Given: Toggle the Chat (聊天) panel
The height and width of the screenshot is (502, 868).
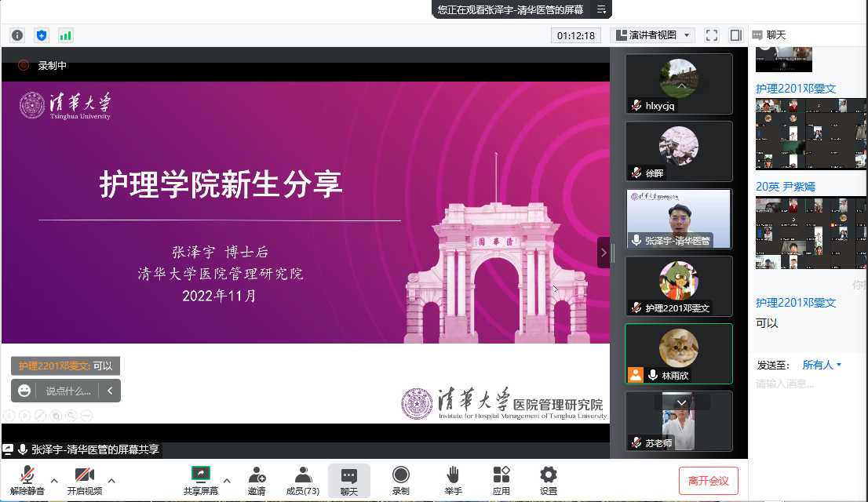Looking at the screenshot, I should 349,480.
